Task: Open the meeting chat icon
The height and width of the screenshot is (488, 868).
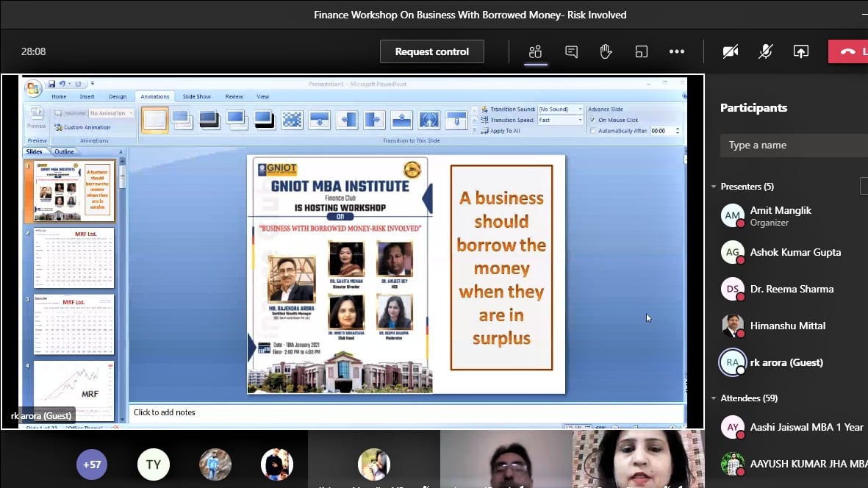Action: pyautogui.click(x=571, y=51)
